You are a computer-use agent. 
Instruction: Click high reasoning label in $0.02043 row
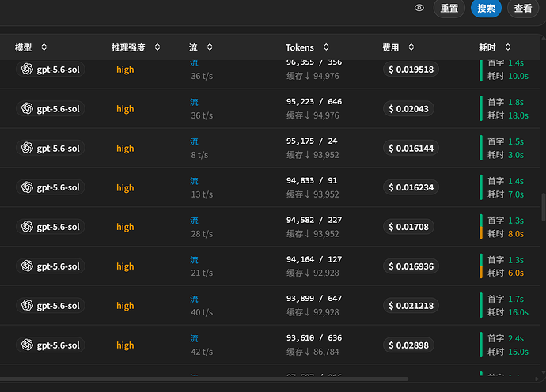(x=125, y=109)
